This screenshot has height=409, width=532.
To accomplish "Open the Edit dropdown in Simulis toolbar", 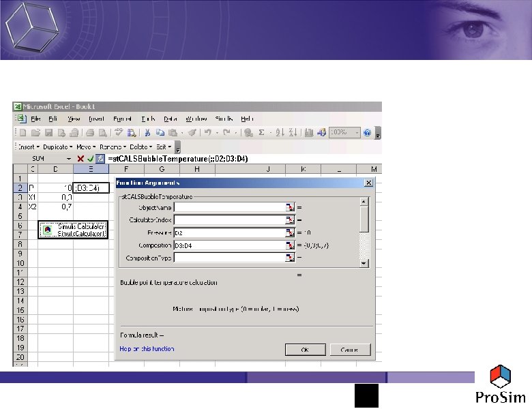I will pyautogui.click(x=164, y=147).
